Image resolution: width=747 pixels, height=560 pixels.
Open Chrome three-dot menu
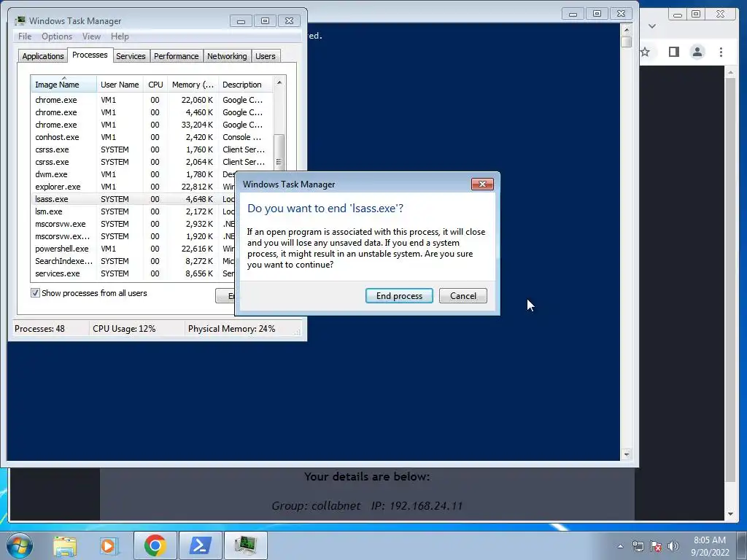click(721, 52)
